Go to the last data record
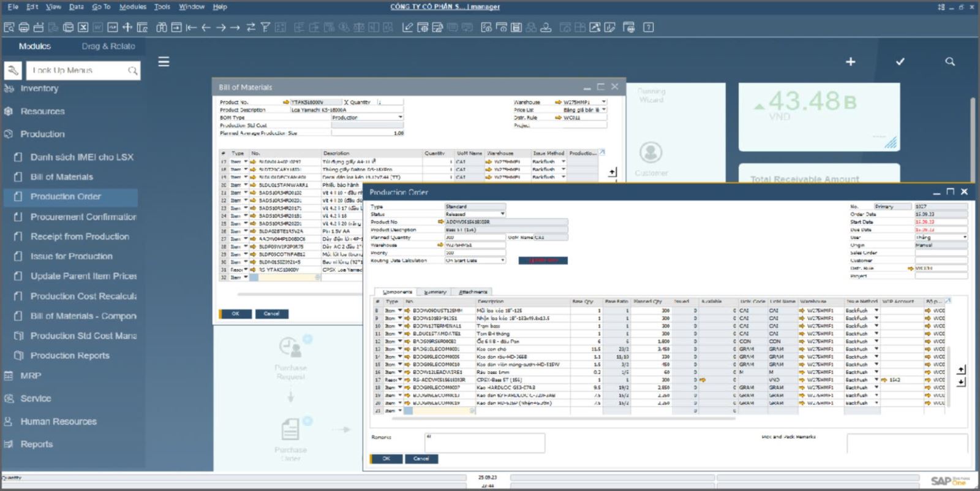Viewport: 980px width, 491px height. click(x=235, y=27)
